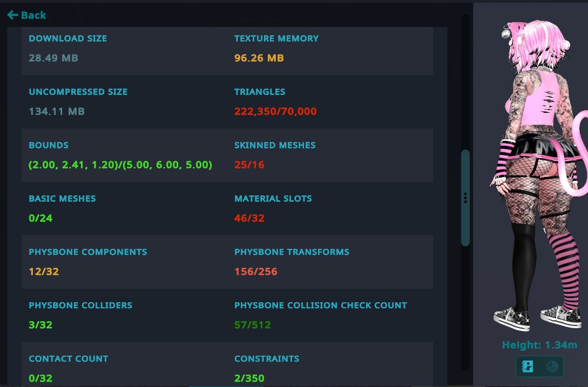Click the pink cat avatar preview
This screenshot has width=588, height=387.
tap(539, 175)
